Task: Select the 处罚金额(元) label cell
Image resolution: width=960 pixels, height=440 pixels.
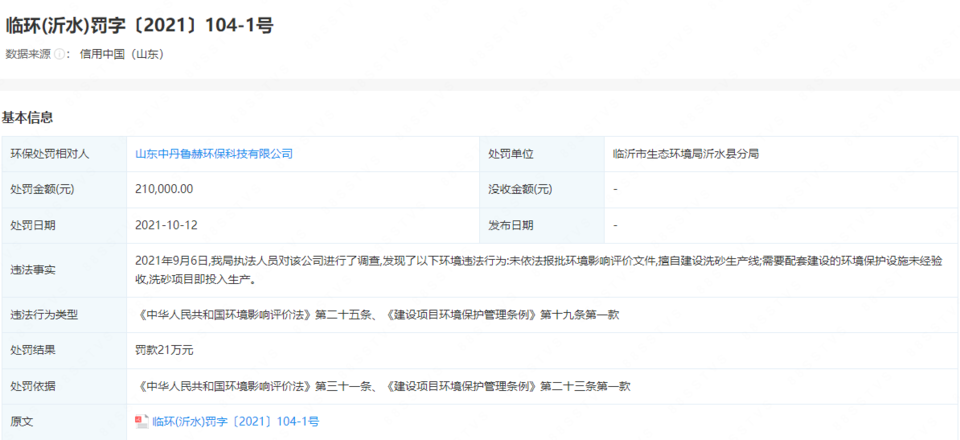Action: point(64,190)
